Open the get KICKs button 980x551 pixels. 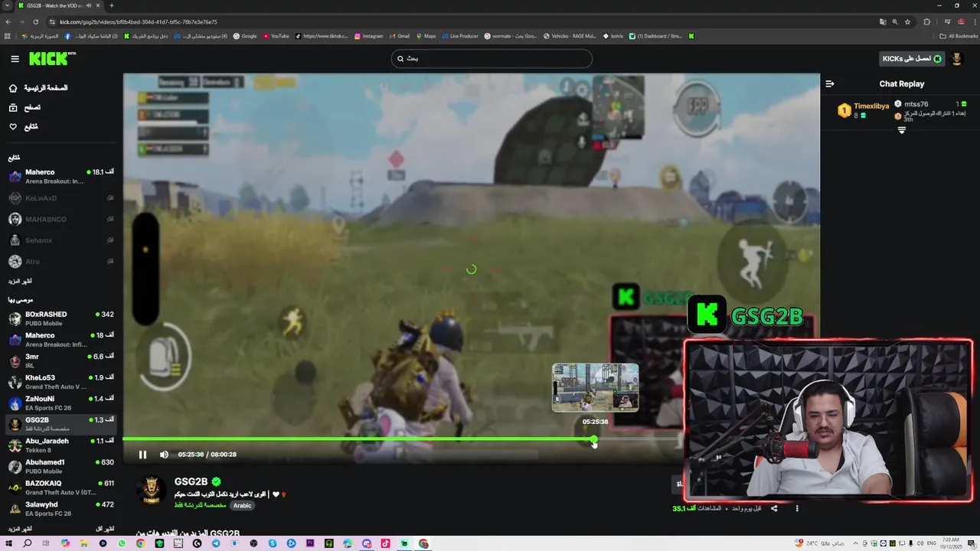[911, 59]
